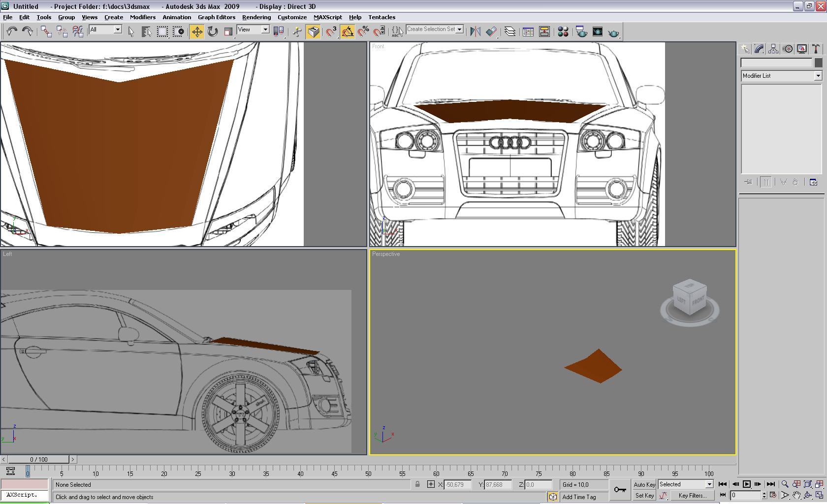Image resolution: width=827 pixels, height=504 pixels.
Task: Click the Undo arrow in the toolbar
Action: [x=12, y=31]
